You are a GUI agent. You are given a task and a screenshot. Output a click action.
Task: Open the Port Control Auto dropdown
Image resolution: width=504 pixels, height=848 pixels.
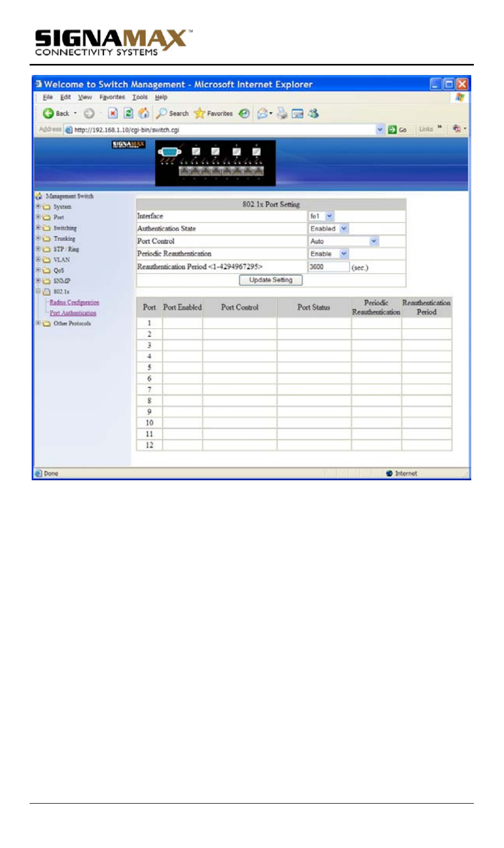coord(344,241)
